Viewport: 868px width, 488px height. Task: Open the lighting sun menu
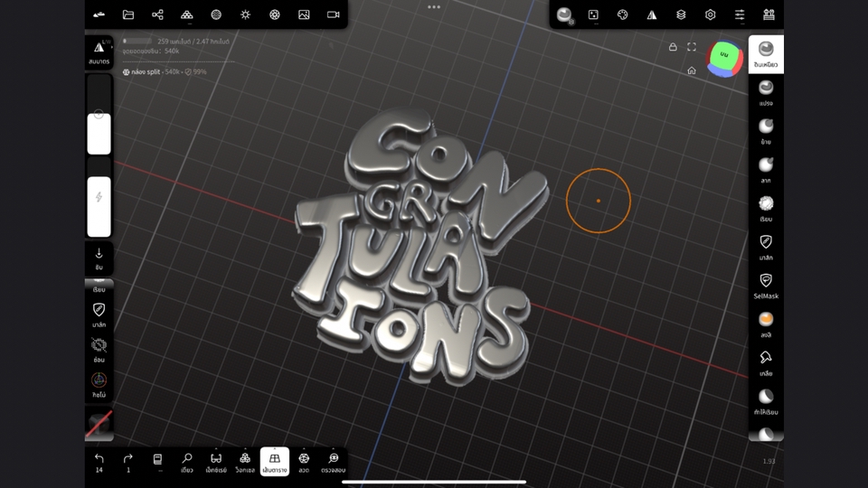coord(245,14)
